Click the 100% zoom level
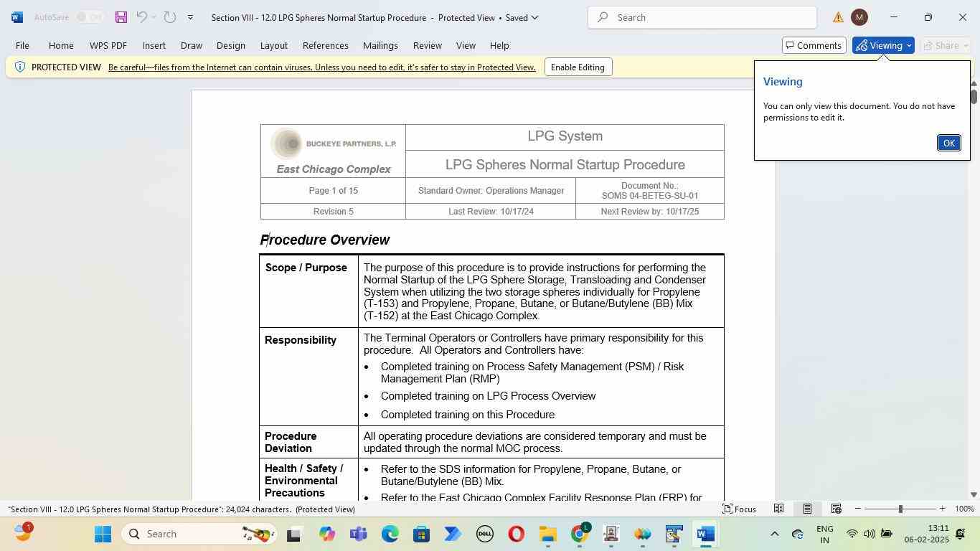The height and width of the screenshot is (551, 980). coord(964,509)
